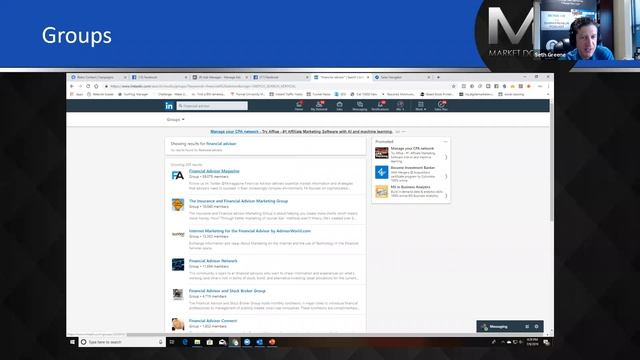Viewport: 640px width, 360px height.
Task: Open PowerPoint from the taskbar
Action: [272, 342]
